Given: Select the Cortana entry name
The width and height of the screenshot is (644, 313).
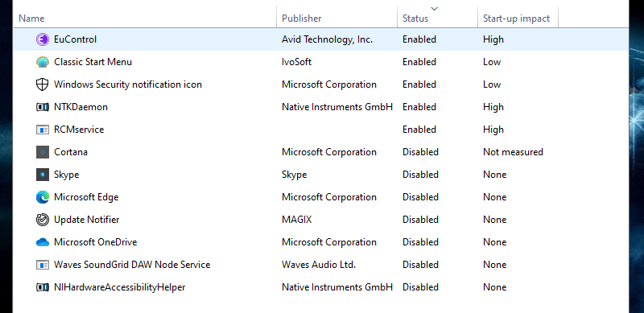Looking at the screenshot, I should click(x=71, y=152).
